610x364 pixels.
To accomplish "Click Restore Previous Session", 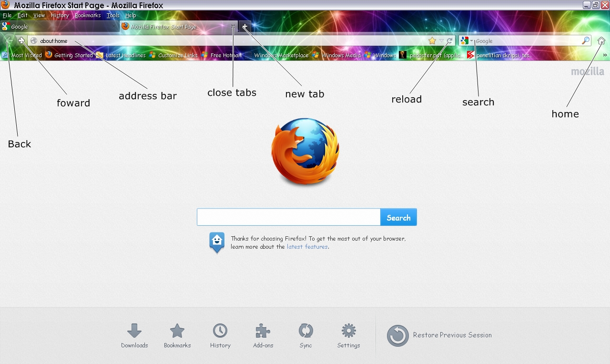I will click(x=452, y=334).
